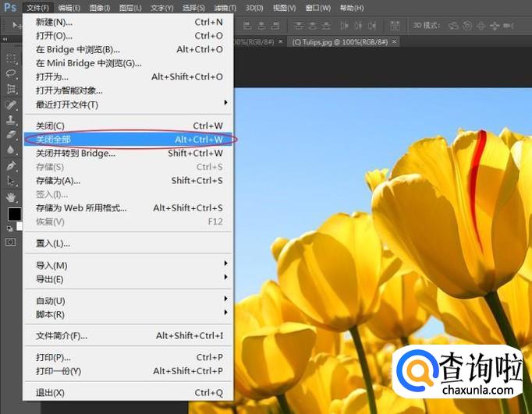
Task: Close the Tulips.jpg document tab
Action: pyautogui.click(x=394, y=41)
